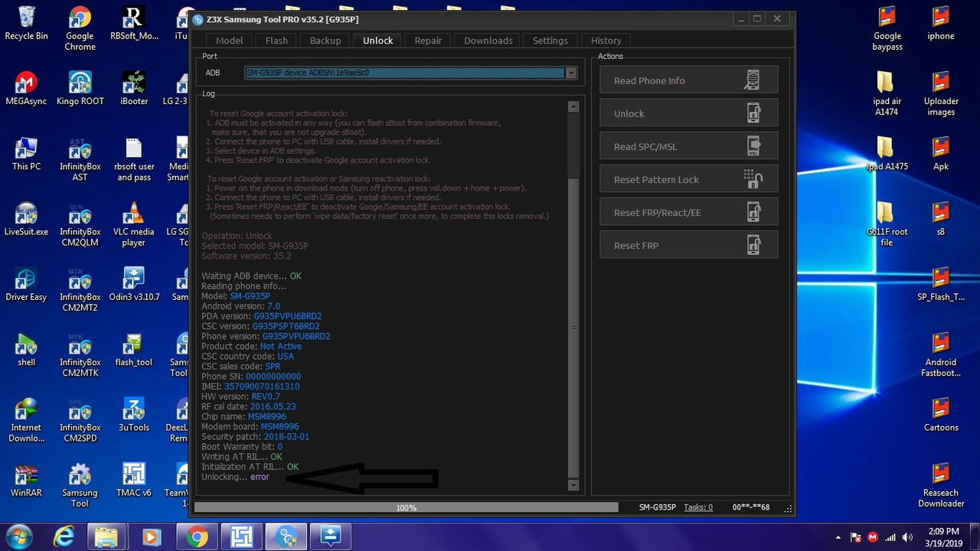Screen dimensions: 980x551
Task: Open ipad air A1474 folder
Action: pyautogui.click(x=887, y=93)
